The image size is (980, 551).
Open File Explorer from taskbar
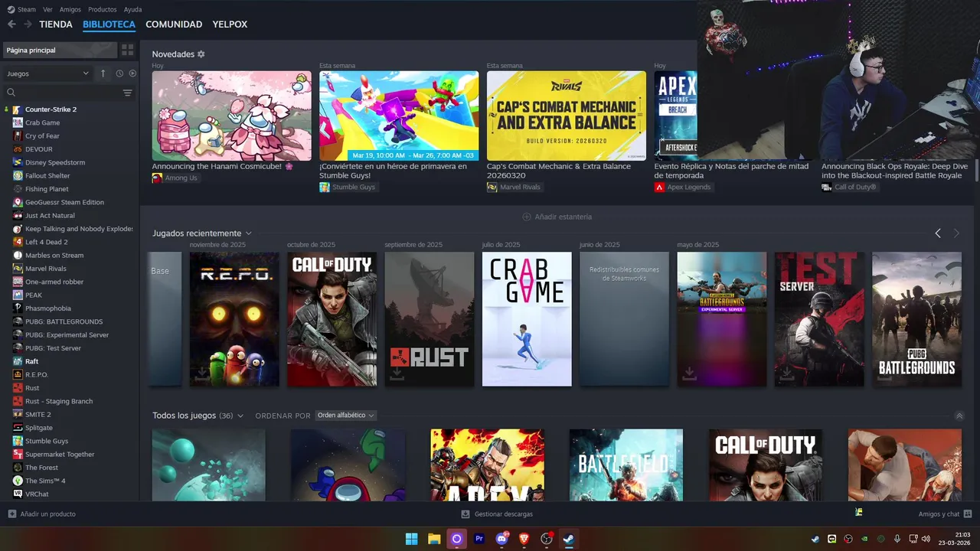click(434, 539)
